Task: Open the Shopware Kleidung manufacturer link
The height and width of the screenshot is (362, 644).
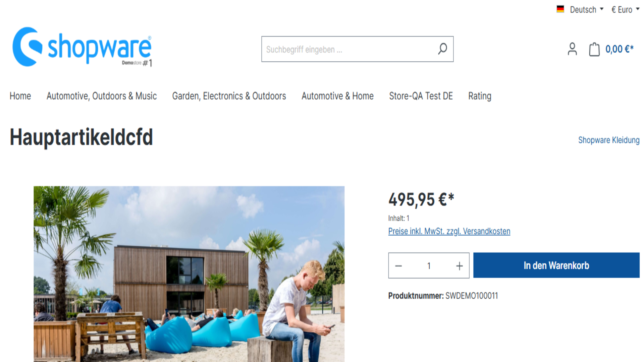Action: pyautogui.click(x=609, y=140)
